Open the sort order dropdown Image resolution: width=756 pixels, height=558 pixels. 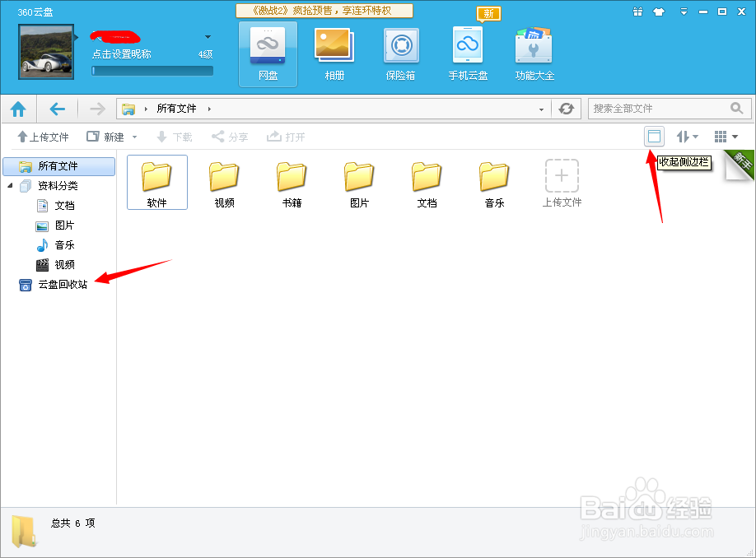(x=687, y=137)
